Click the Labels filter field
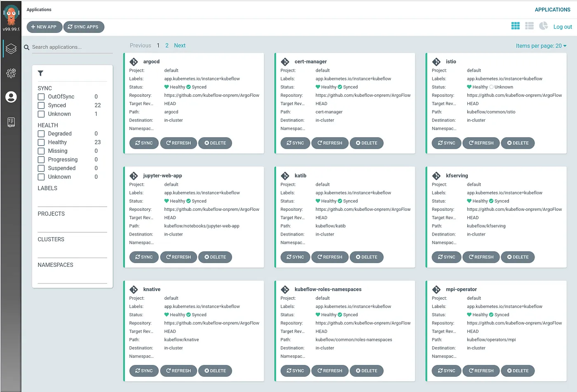The height and width of the screenshot is (392, 577). pyautogui.click(x=72, y=200)
